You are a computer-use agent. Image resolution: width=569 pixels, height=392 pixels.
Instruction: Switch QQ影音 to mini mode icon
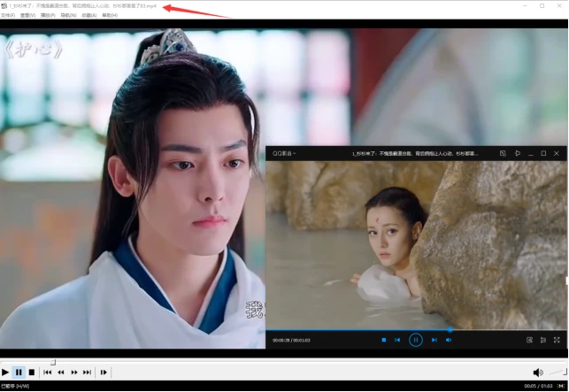coord(503,154)
